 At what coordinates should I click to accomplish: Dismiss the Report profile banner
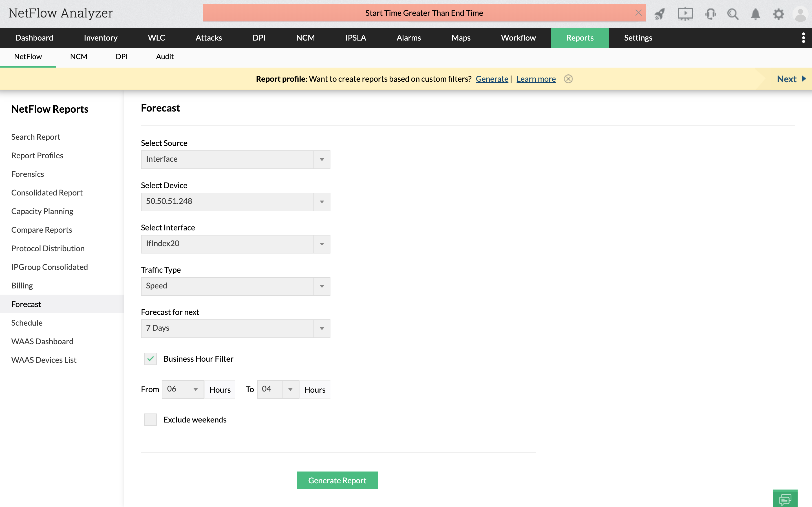point(568,79)
